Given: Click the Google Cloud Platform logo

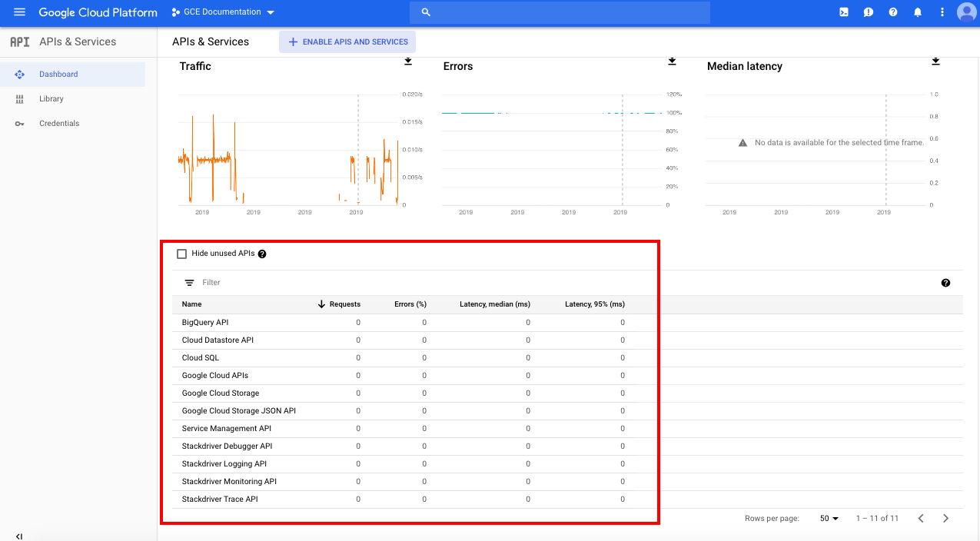Looking at the screenshot, I should [x=98, y=12].
